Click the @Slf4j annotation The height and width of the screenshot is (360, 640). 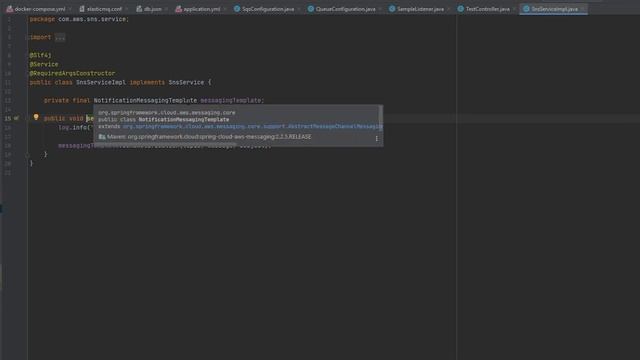pos(40,55)
